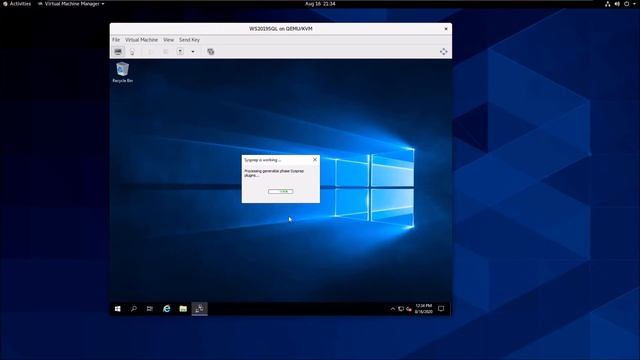This screenshot has height=360, width=640.
Task: Open GNOME network status icon in top bar
Action: pyautogui.click(x=608, y=4)
